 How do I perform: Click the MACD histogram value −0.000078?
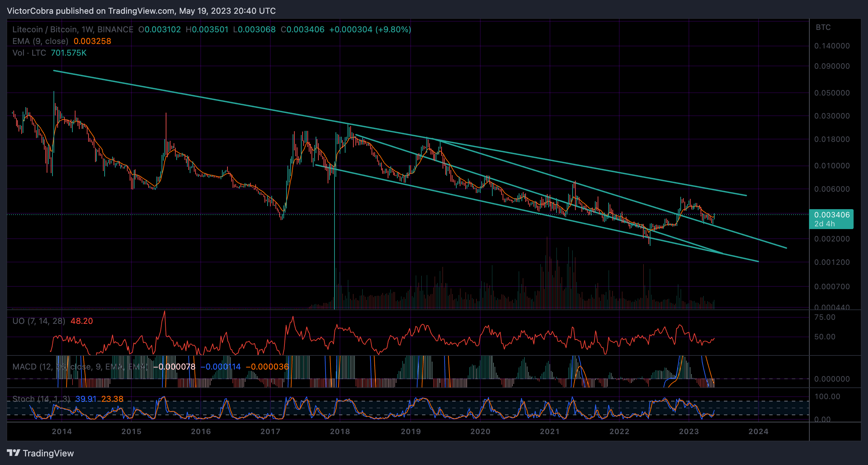(x=174, y=367)
